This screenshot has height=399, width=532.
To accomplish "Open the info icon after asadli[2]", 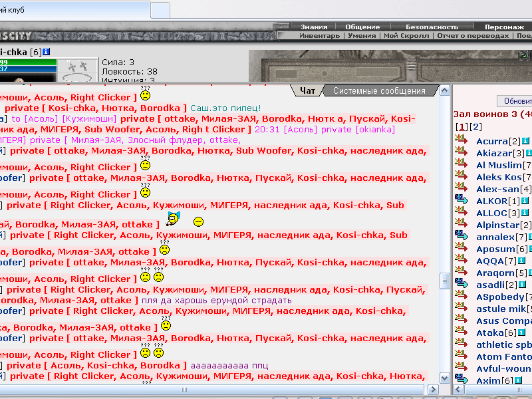I will [523, 285].
